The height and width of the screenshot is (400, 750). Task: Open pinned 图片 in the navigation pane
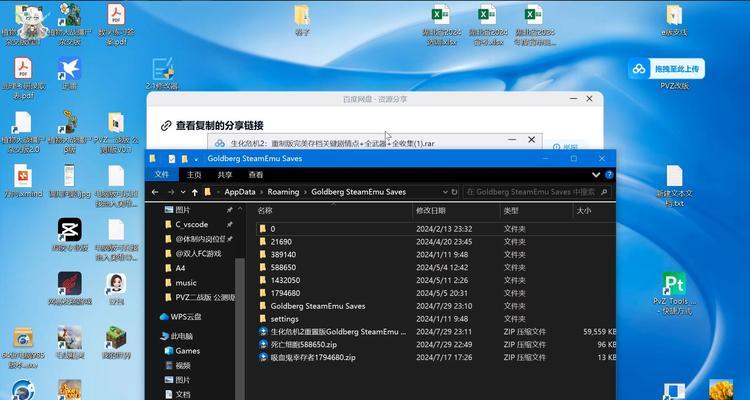point(183,210)
